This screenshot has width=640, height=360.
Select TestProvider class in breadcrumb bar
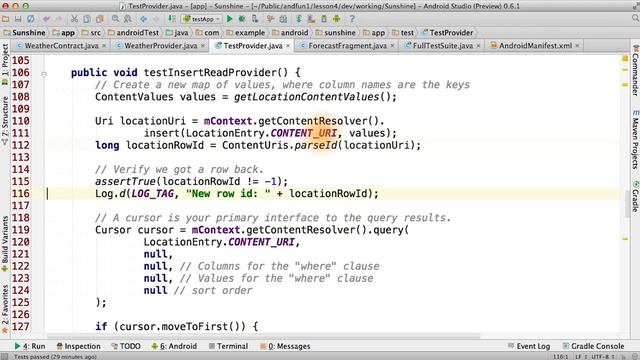[447, 33]
